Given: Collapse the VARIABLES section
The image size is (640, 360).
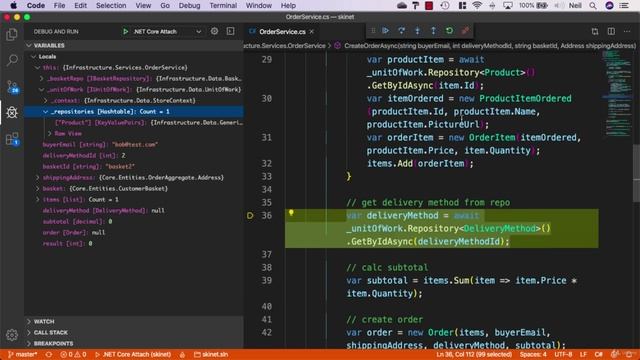Looking at the screenshot, I should (x=29, y=45).
